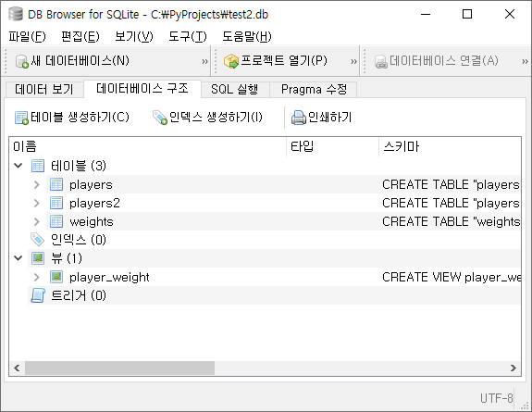Click the schema cell in the players2 row

(x=450, y=203)
